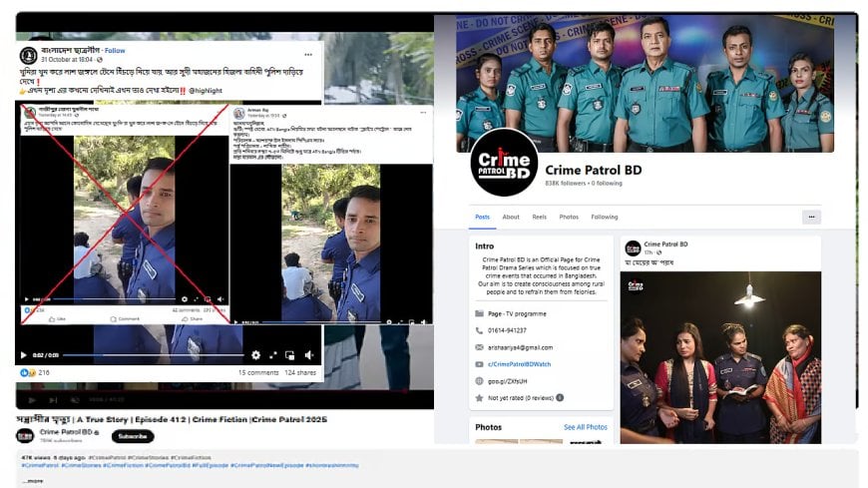Click phone icon beside 01614-941237
The image size is (868, 488).
[x=479, y=330]
